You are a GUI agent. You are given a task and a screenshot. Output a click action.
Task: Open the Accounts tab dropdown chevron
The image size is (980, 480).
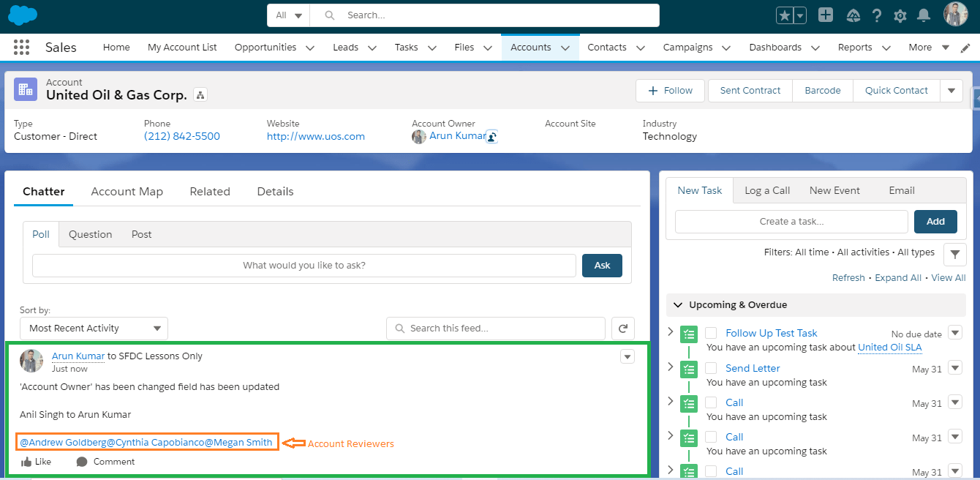tap(565, 48)
